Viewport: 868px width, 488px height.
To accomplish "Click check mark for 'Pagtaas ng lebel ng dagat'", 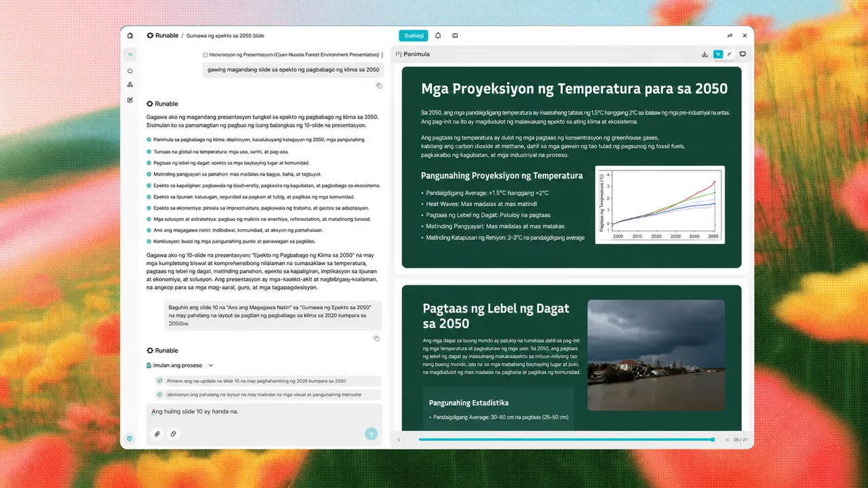I will [x=149, y=163].
